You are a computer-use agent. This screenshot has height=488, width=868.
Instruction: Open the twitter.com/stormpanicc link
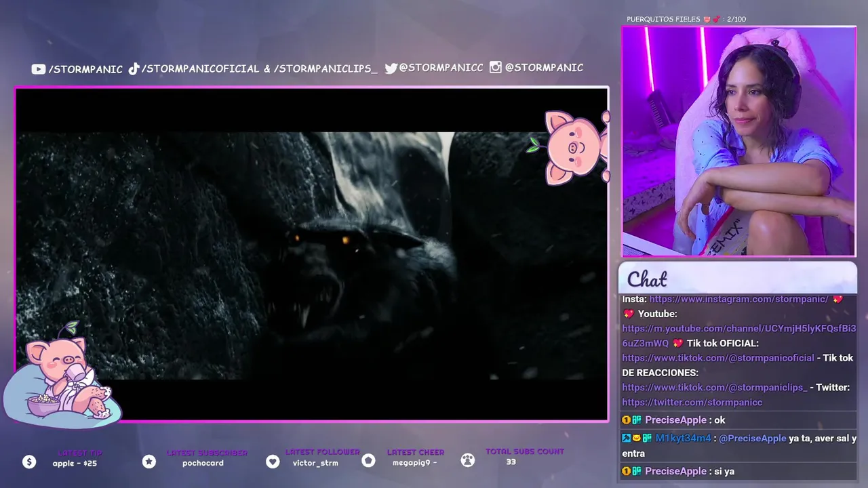[x=692, y=402]
